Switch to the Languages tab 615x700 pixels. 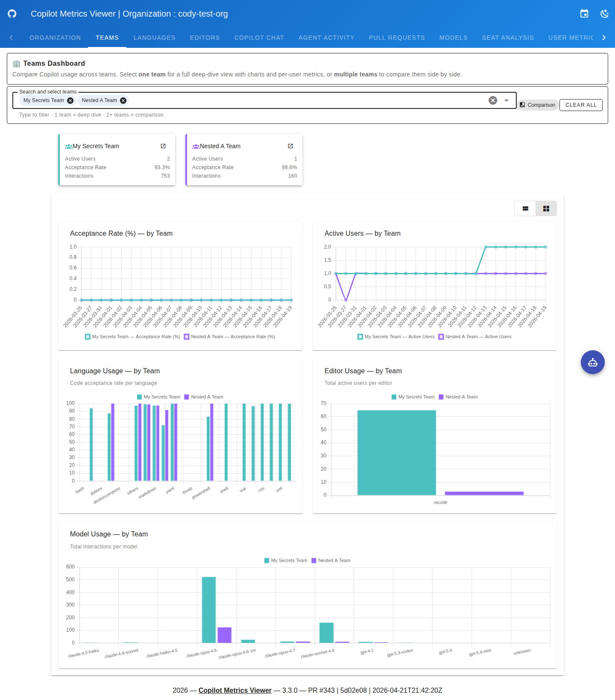coord(155,38)
